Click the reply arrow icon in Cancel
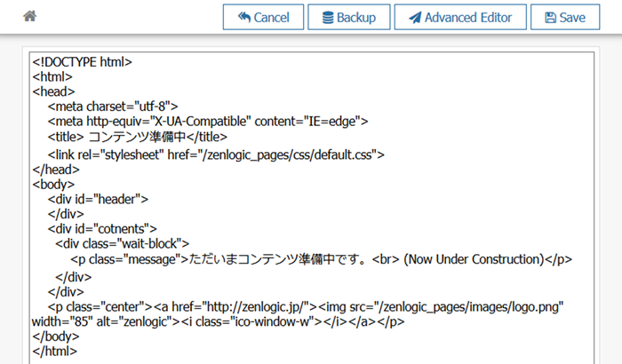 [242, 18]
